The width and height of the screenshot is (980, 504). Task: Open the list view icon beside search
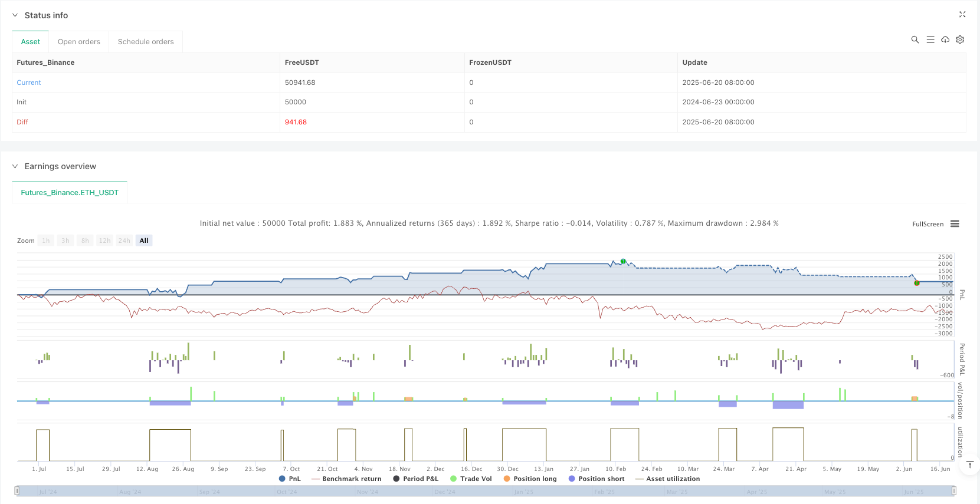tap(930, 39)
